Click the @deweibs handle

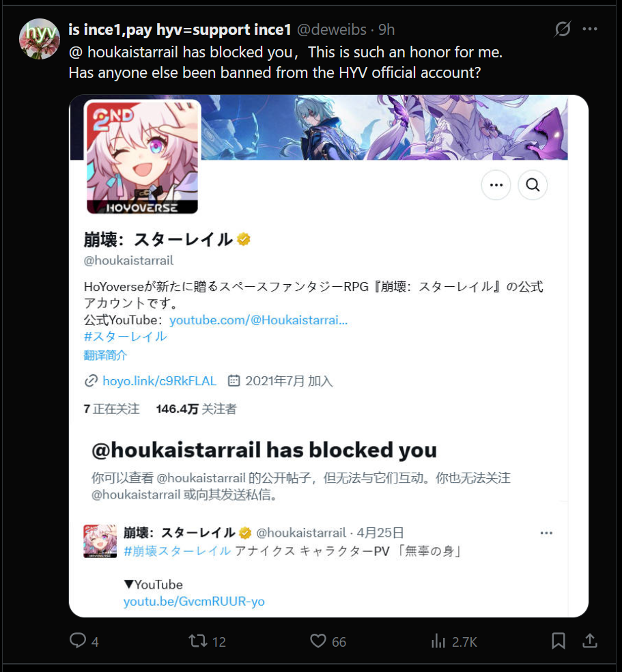(x=332, y=29)
